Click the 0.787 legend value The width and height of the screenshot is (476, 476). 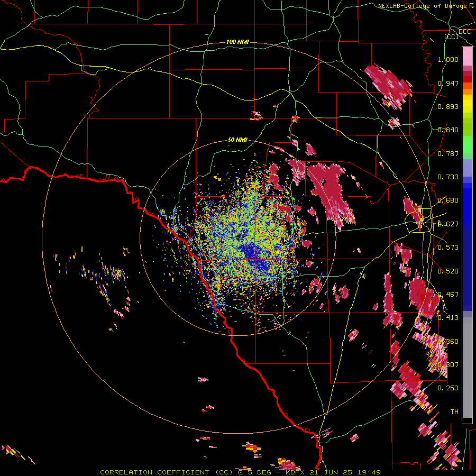tap(448, 153)
